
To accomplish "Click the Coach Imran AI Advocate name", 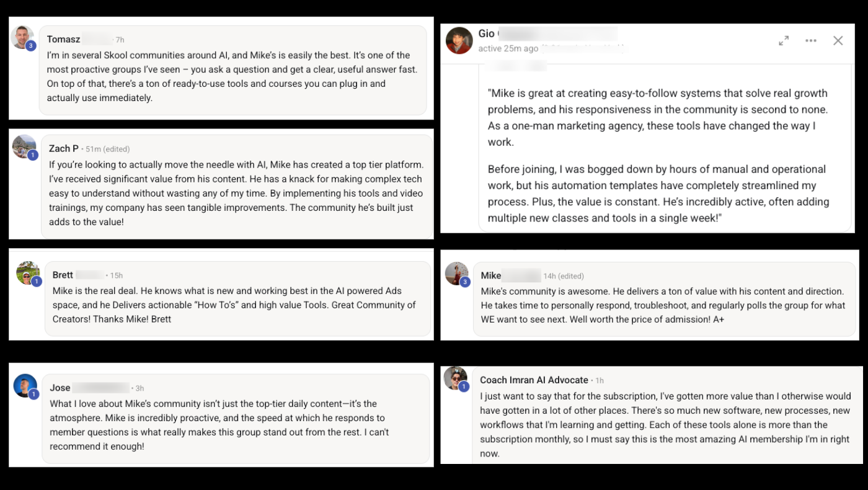I will (534, 380).
